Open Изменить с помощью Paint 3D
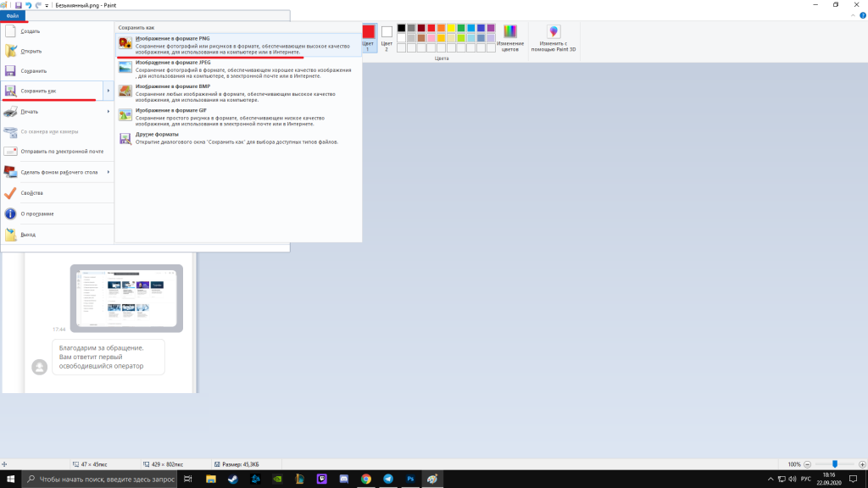Image resolution: width=868 pixels, height=488 pixels. [554, 38]
